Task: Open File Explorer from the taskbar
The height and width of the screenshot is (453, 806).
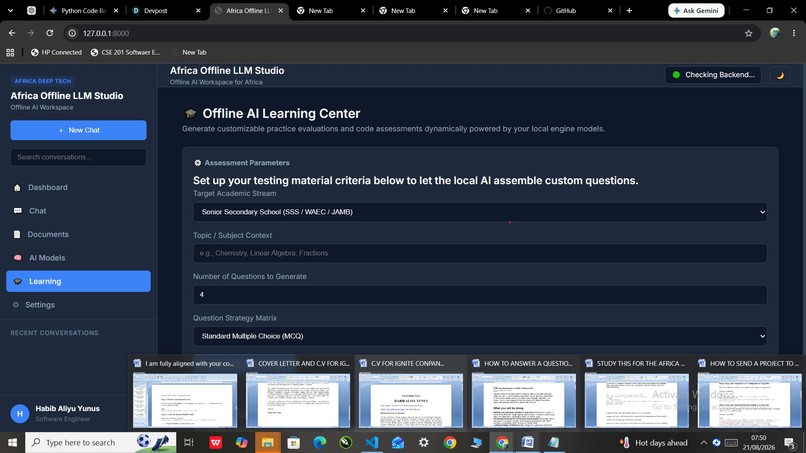Action: point(268,442)
